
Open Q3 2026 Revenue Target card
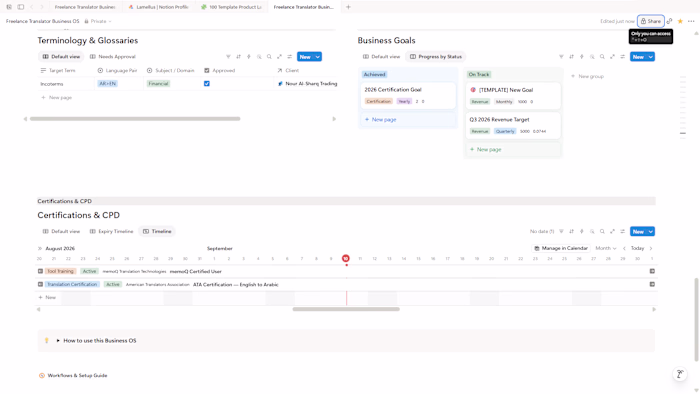click(512, 125)
